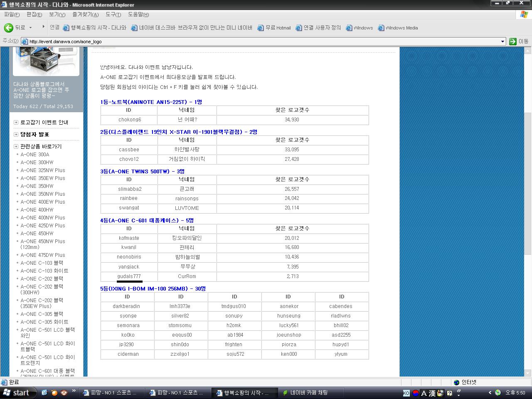Image resolution: width=532 pixels, height=399 pixels.
Task: Expand the quick launch overflow chevron
Action: pyautogui.click(x=74, y=391)
